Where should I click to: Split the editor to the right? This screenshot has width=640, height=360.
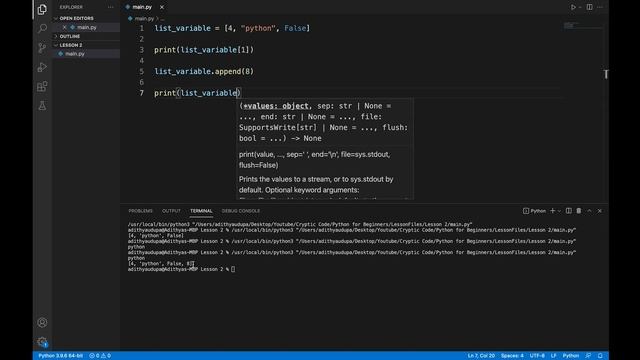(589, 7)
